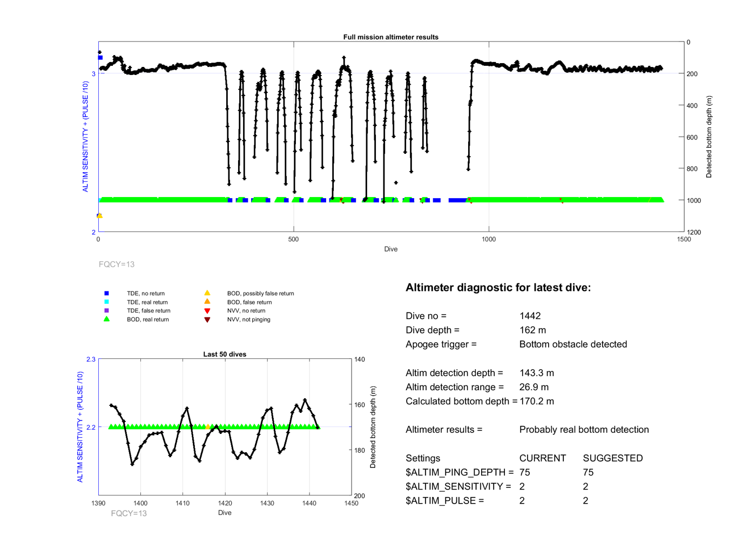
Task: Click the '1420' x-axis tick of bottom chart
Action: [225, 503]
